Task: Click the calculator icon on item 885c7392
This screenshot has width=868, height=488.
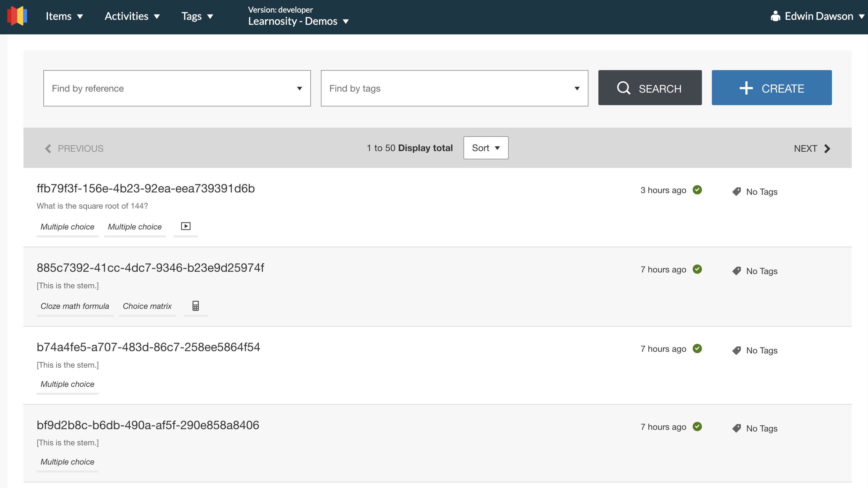Action: pos(195,306)
